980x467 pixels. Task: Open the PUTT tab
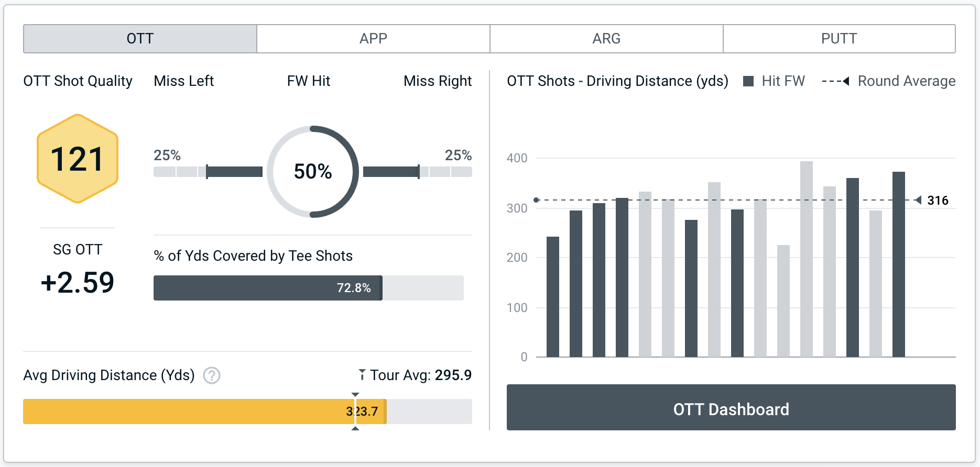839,39
